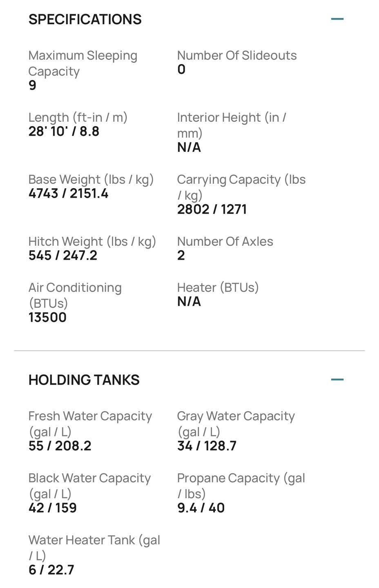Collapse the Specifications section minus icon
379x588 pixels.
[337, 19]
